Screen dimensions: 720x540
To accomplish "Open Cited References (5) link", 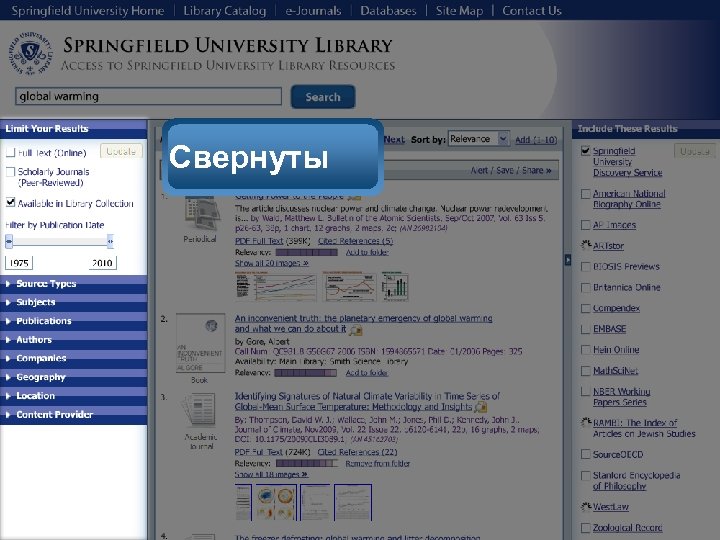I will [x=355, y=241].
